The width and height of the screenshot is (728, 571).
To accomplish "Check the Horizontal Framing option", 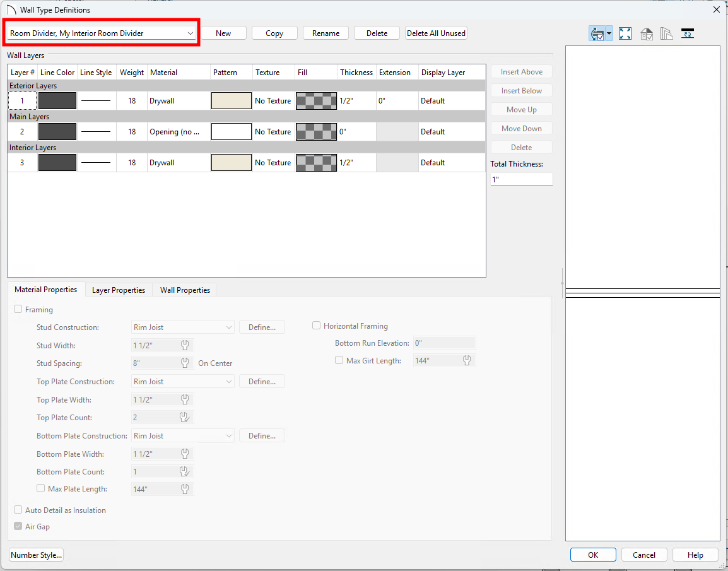I will click(317, 326).
